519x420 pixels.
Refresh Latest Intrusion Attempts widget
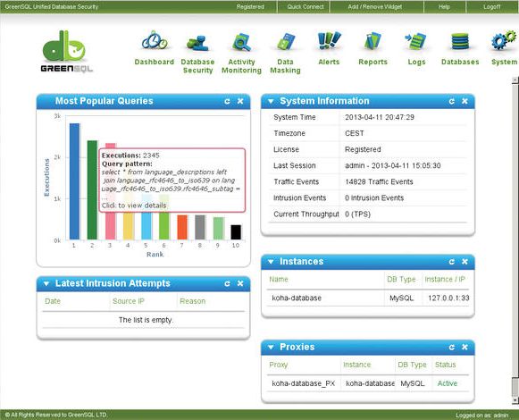pos(227,283)
